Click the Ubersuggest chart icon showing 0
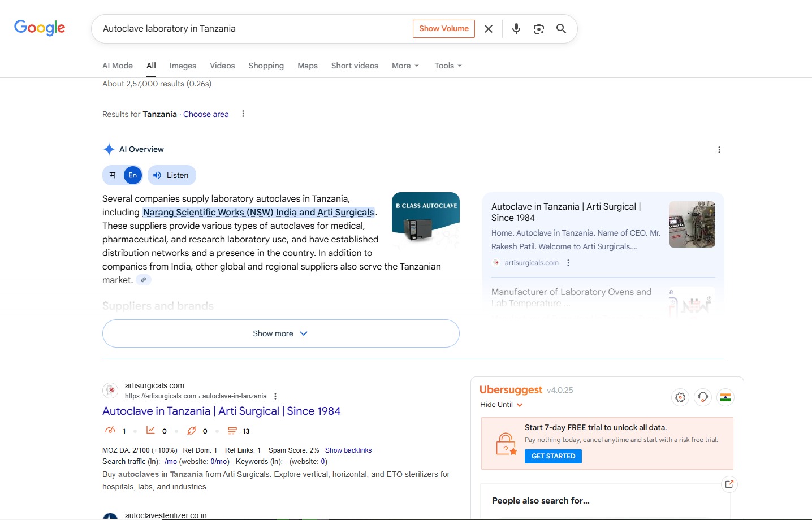Image resolution: width=812 pixels, height=520 pixels. click(x=150, y=431)
